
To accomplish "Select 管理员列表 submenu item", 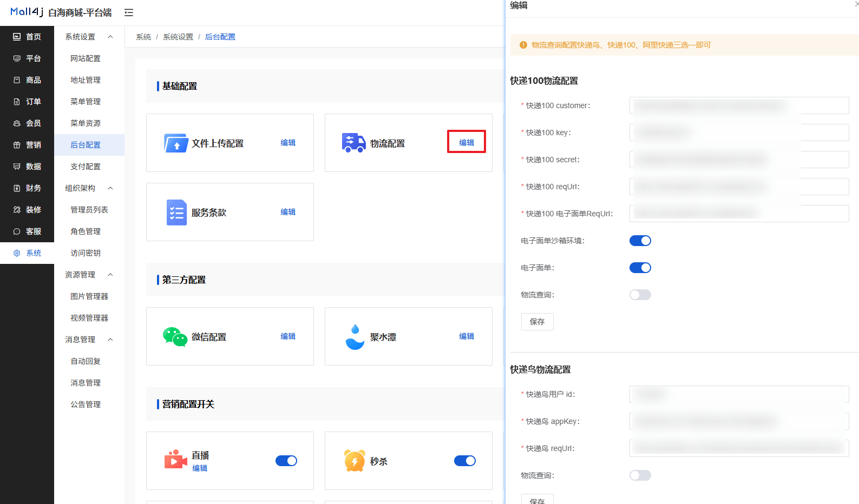I will (89, 210).
